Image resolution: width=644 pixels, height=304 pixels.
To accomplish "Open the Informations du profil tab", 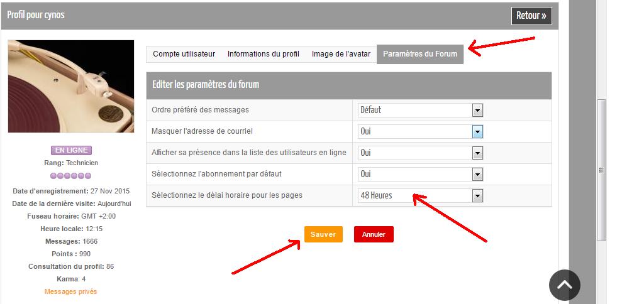I will point(263,54).
